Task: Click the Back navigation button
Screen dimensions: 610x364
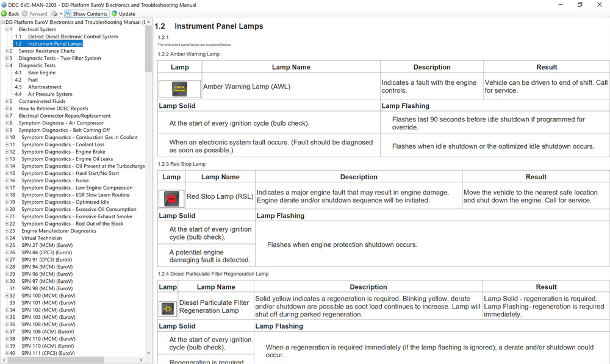Action: (10, 13)
